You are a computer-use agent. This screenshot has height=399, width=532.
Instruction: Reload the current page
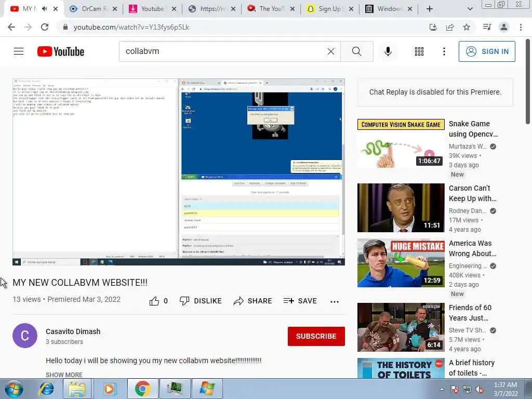pos(45,27)
